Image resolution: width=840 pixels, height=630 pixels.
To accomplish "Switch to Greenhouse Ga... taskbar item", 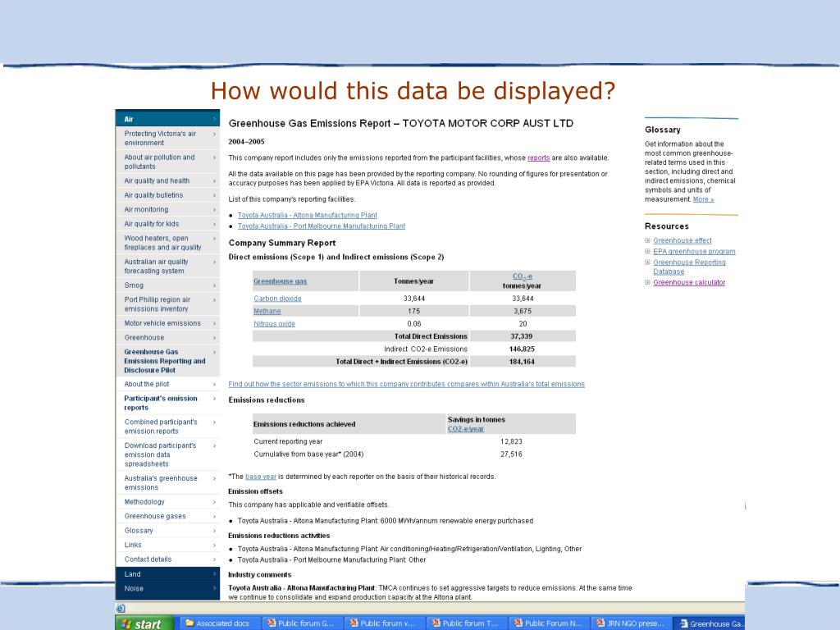I will point(710,623).
